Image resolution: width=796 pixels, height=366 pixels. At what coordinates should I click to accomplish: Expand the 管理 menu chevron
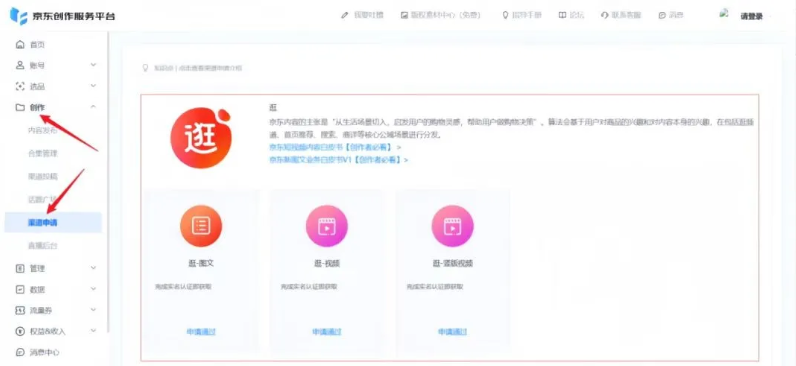pos(93,268)
